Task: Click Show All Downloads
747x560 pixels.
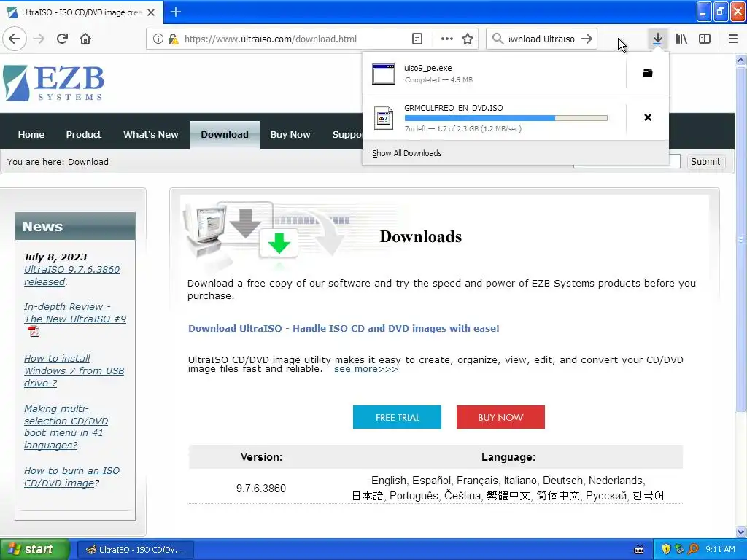Action: 407,153
